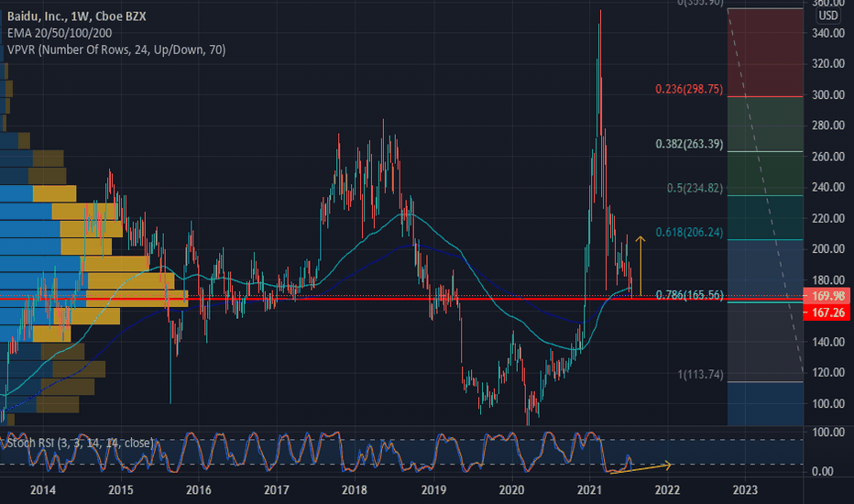Click the 140.00 price axis label
The image size is (854, 504).
[827, 342]
